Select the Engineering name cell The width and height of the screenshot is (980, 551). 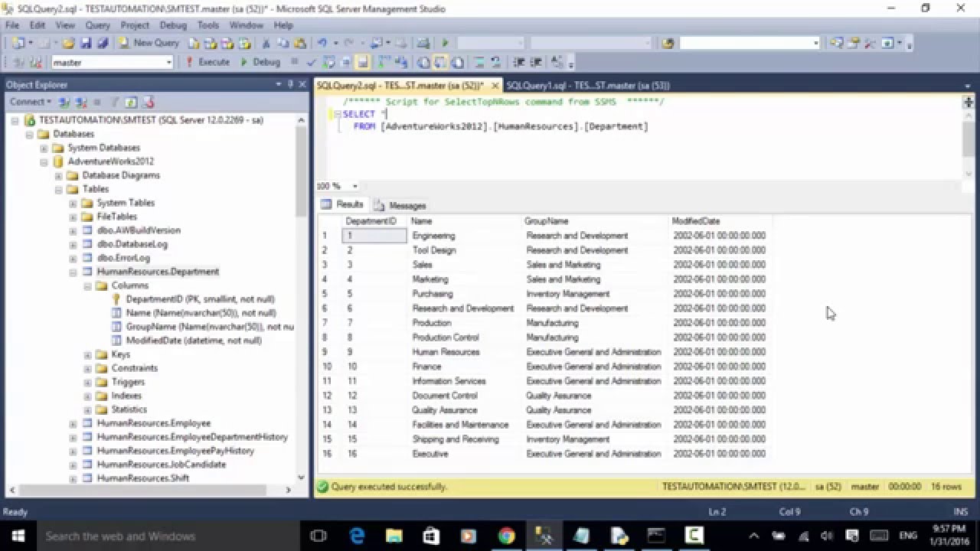point(465,236)
